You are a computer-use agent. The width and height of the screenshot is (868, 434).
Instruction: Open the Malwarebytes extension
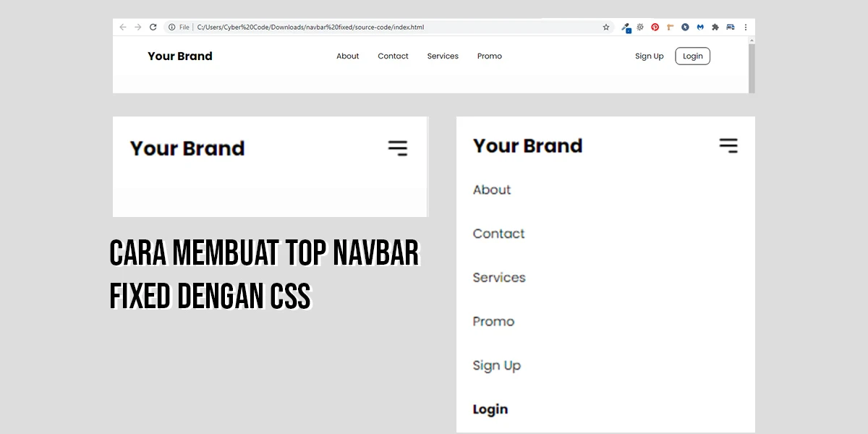click(700, 27)
